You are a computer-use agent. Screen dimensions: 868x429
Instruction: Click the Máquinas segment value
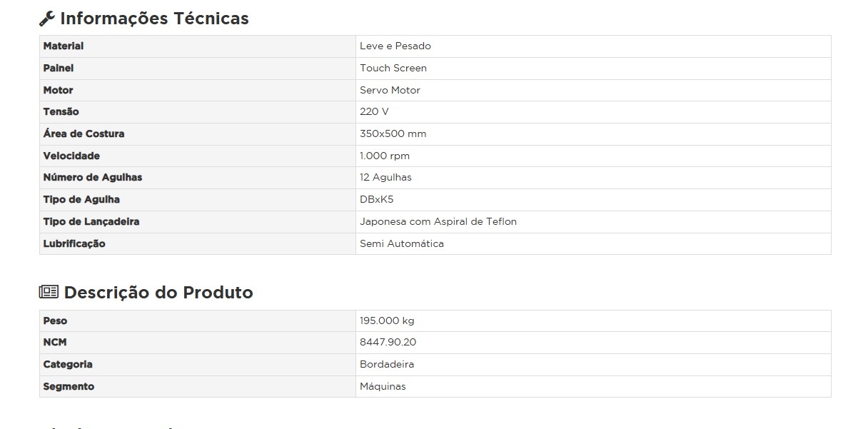[x=383, y=387]
